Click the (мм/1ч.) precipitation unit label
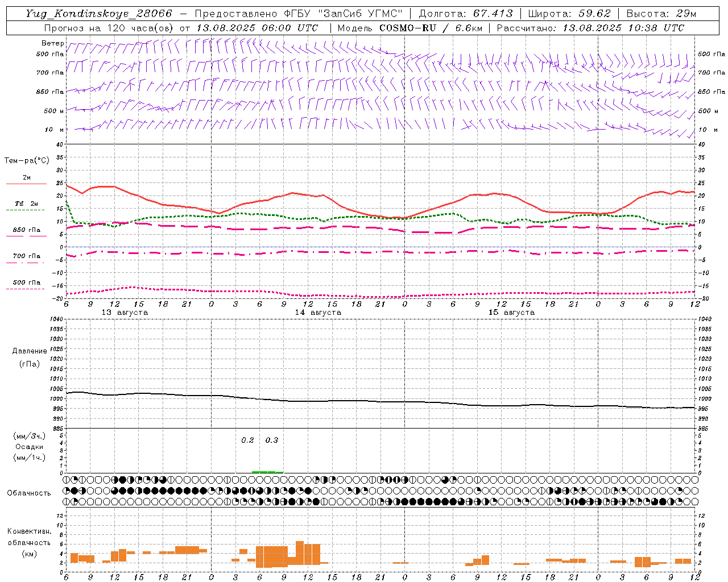 click(30, 458)
